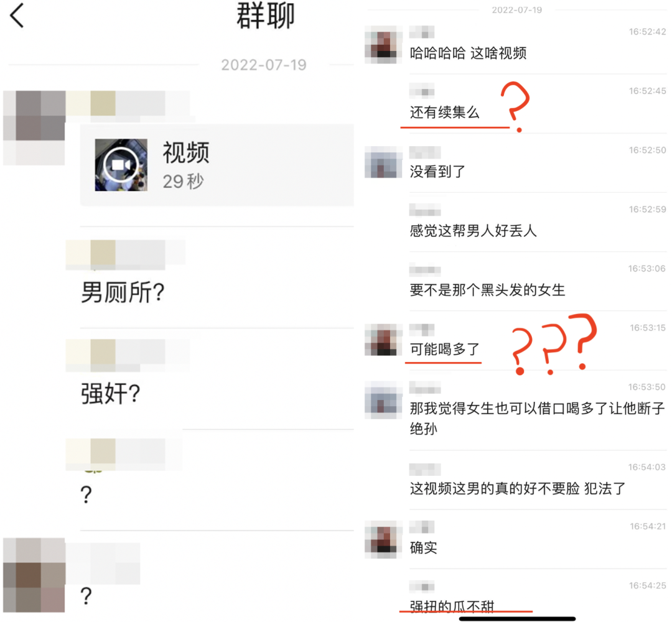The height and width of the screenshot is (622, 672).
Task: Tap avatar beside 那我觉得女生 message
Action: [x=383, y=400]
